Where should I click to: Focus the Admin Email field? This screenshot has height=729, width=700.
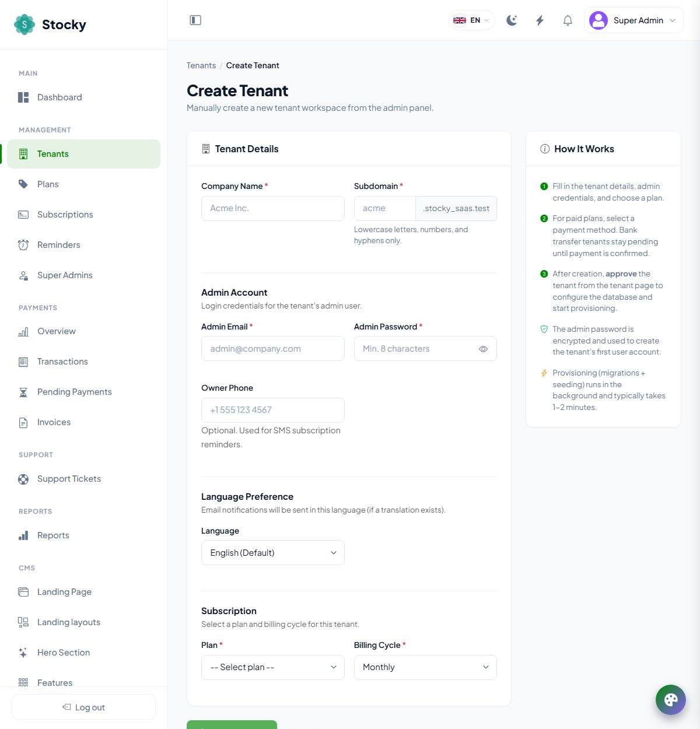click(x=273, y=349)
